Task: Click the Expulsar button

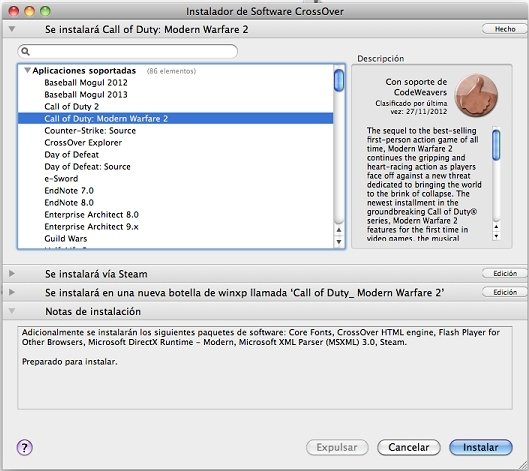Action: (x=337, y=447)
